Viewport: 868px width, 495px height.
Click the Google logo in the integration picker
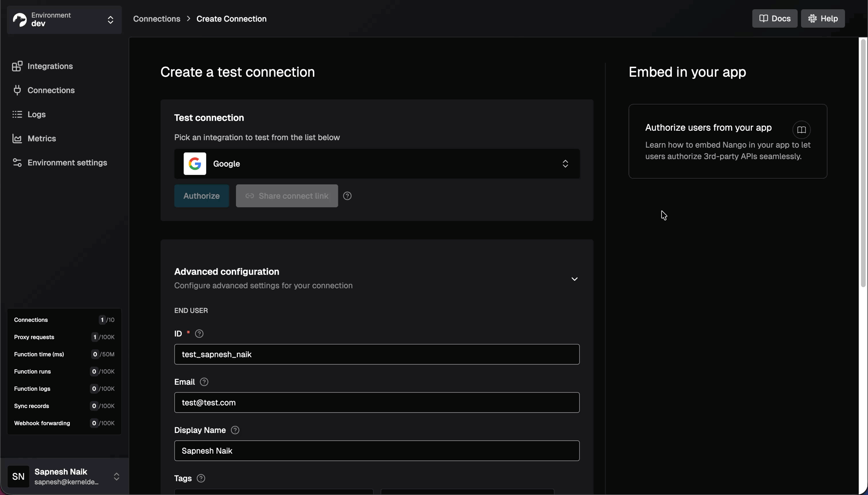click(x=194, y=164)
